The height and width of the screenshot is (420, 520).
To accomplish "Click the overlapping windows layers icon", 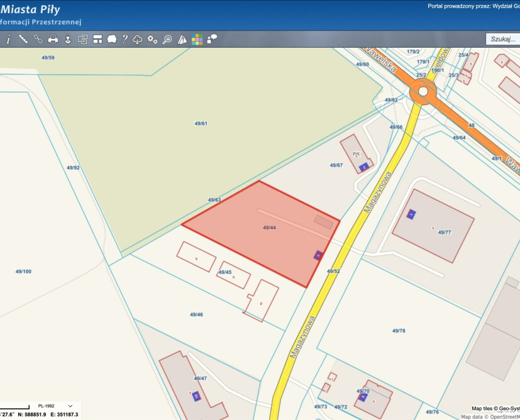I will [x=82, y=39].
